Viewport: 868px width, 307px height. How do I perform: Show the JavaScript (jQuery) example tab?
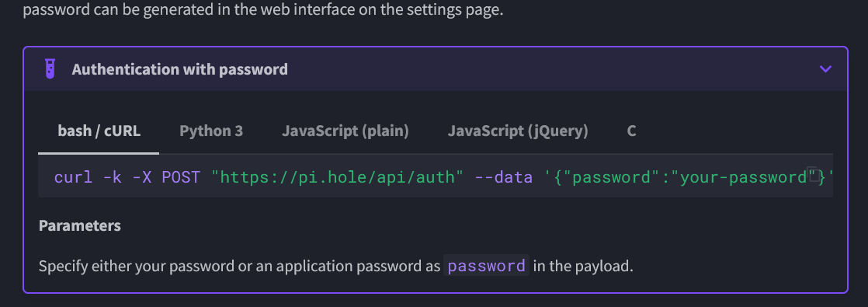coord(518,131)
